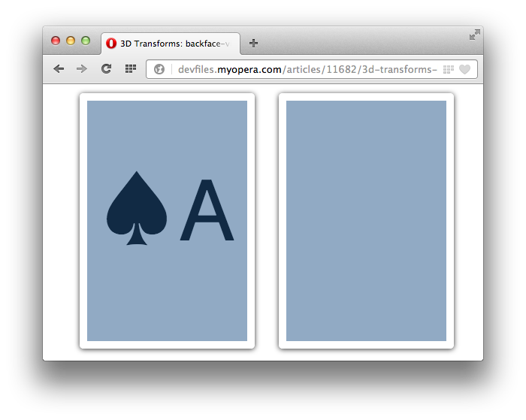
Task: Bookmark the page with the heart icon
Action: [x=464, y=69]
